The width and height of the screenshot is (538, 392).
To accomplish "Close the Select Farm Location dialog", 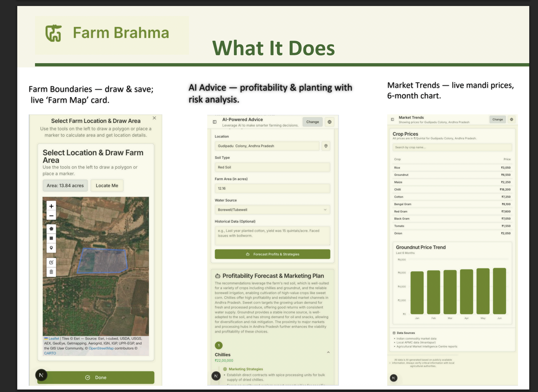I will (x=154, y=118).
